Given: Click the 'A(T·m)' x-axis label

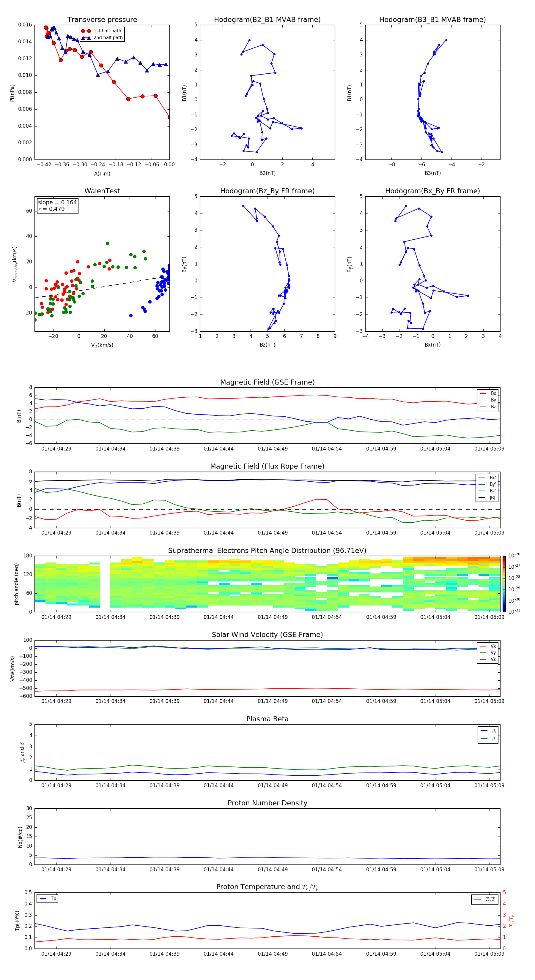Looking at the screenshot, I should pyautogui.click(x=102, y=174).
